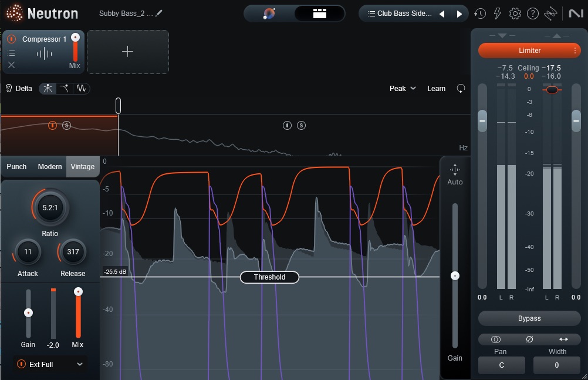Expand output meter up arrow
Screen dimensions: 588x380
(557, 36)
